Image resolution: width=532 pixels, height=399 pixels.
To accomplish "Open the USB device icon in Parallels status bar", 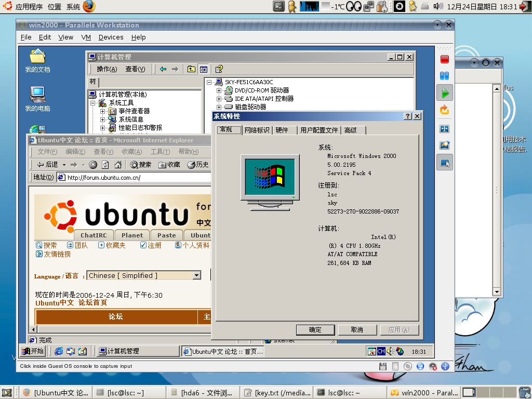I will (x=445, y=366).
